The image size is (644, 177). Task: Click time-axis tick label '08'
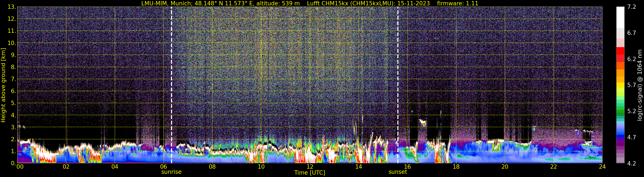click(212, 167)
